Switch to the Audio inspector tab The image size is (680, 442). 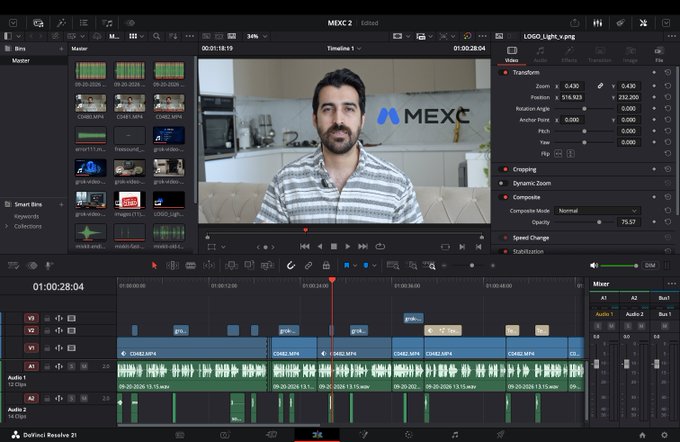tap(540, 55)
